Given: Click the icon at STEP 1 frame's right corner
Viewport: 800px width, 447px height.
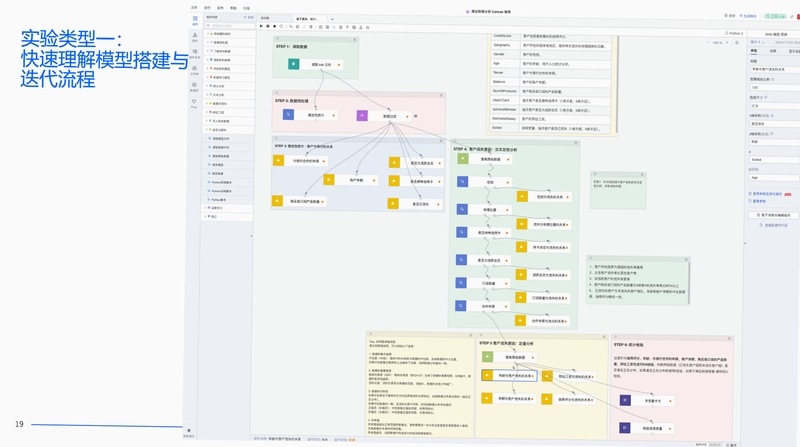Looking at the screenshot, I should [355, 39].
